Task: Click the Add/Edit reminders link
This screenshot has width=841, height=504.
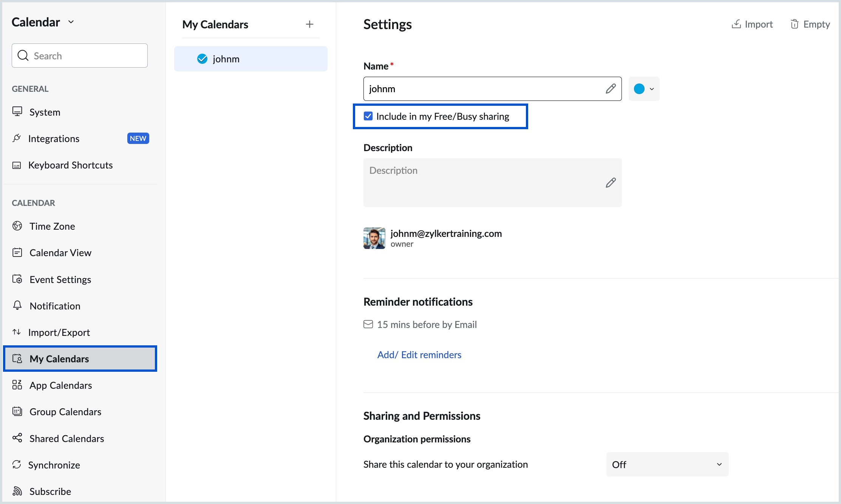Action: tap(419, 354)
